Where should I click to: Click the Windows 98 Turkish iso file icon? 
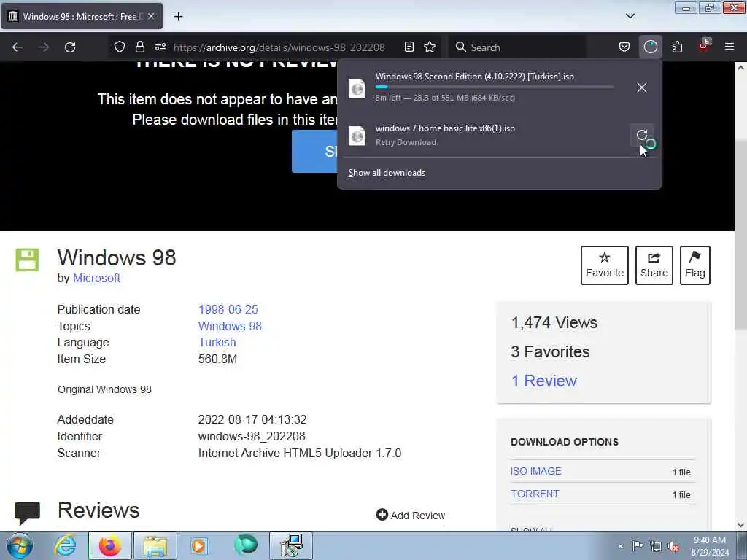click(x=356, y=88)
